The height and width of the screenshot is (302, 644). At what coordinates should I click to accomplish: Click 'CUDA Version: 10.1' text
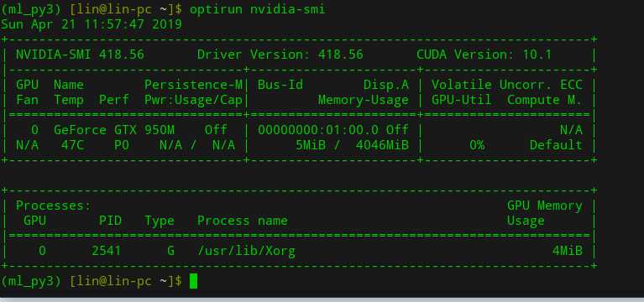(x=484, y=55)
